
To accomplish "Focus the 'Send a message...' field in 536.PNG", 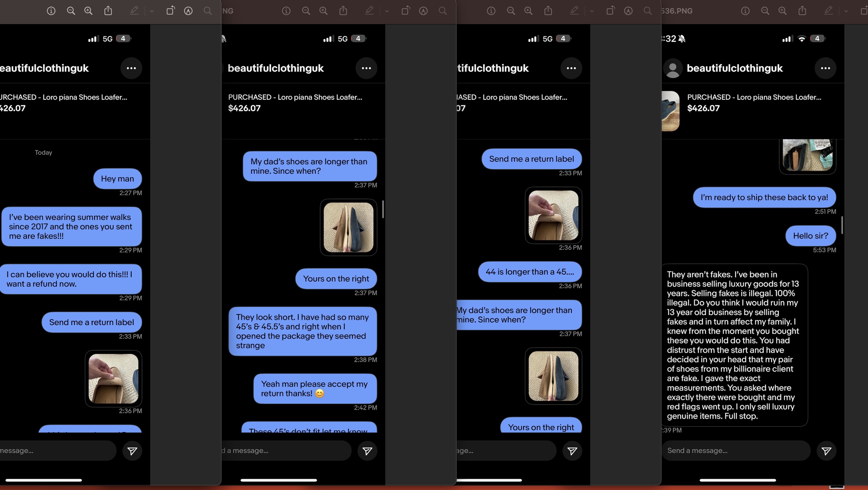I will 736,451.
